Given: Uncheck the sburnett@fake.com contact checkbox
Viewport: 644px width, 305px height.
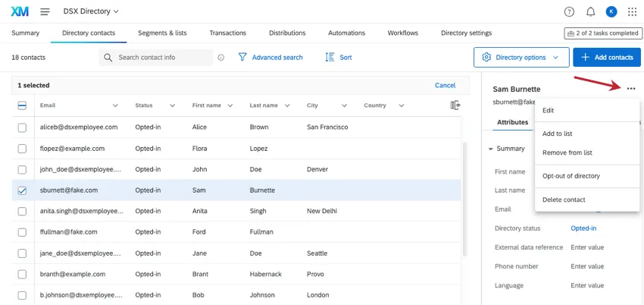Looking at the screenshot, I should (x=22, y=190).
